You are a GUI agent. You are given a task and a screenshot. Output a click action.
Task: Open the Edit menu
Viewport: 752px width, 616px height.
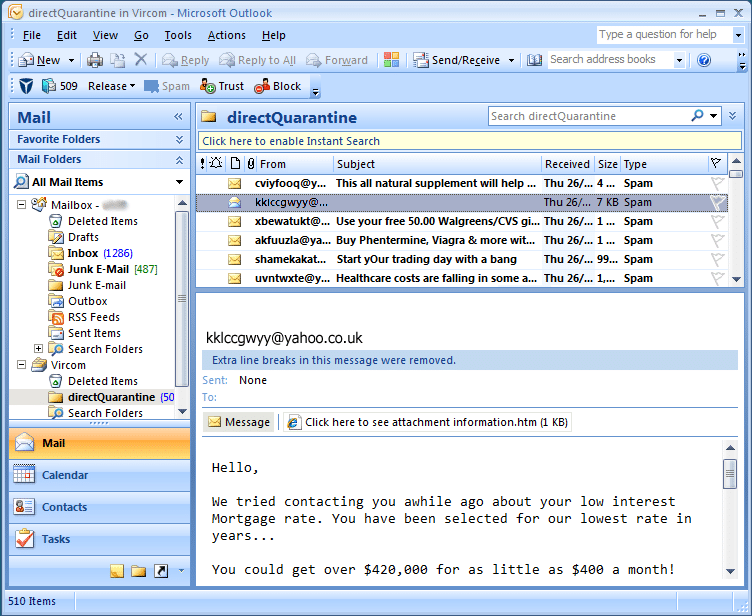[x=67, y=35]
